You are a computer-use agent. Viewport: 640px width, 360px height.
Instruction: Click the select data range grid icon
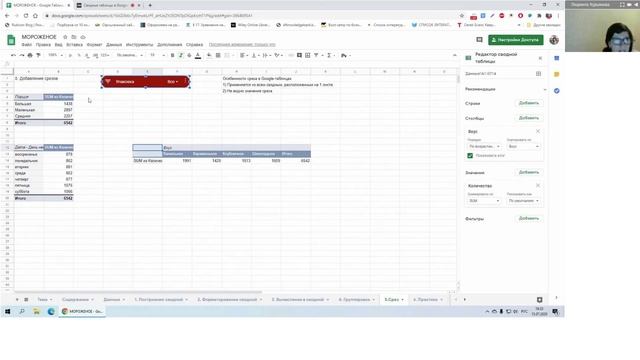pos(538,74)
